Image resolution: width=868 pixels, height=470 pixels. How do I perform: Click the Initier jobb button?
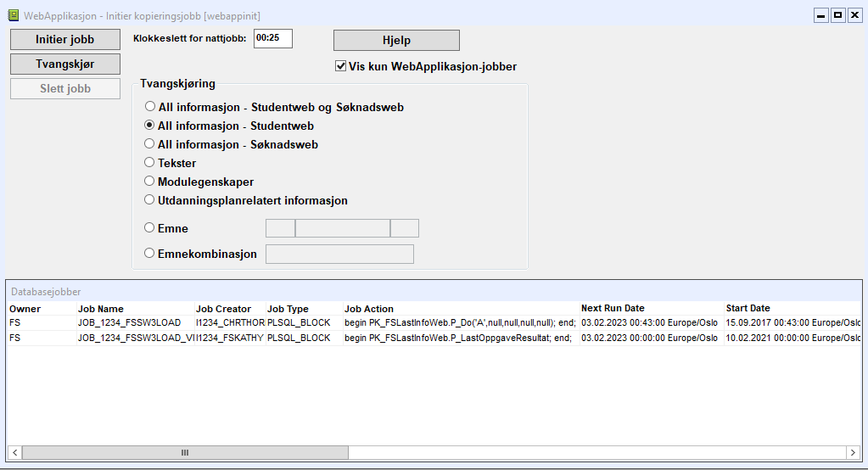click(x=64, y=39)
